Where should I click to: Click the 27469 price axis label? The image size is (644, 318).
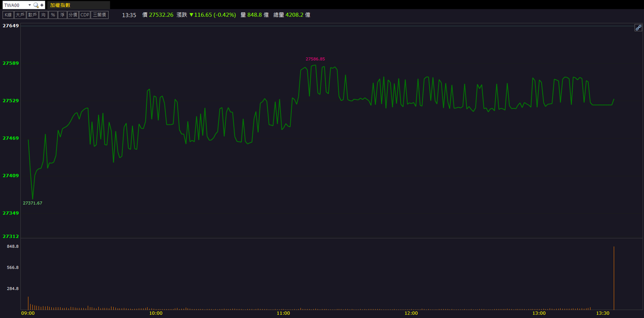[x=11, y=138]
